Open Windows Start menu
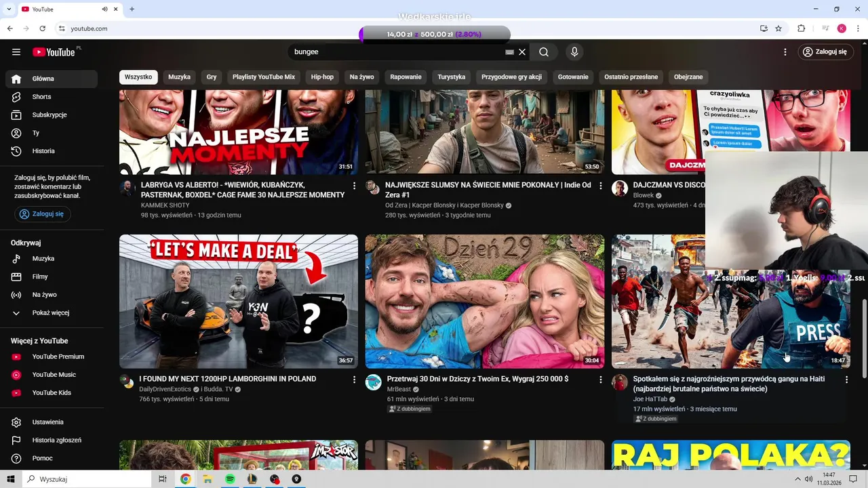This screenshot has width=868, height=488. coord(11,479)
